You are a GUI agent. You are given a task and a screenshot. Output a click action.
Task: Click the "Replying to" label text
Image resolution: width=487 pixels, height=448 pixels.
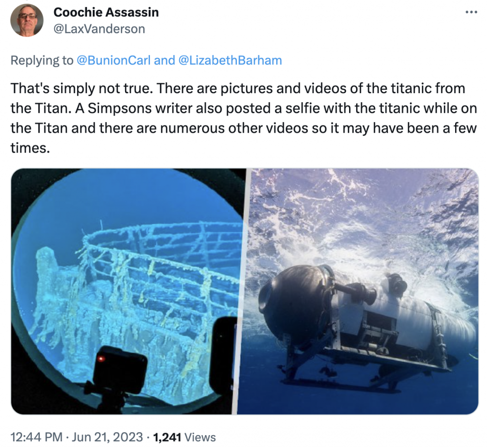tap(42, 60)
